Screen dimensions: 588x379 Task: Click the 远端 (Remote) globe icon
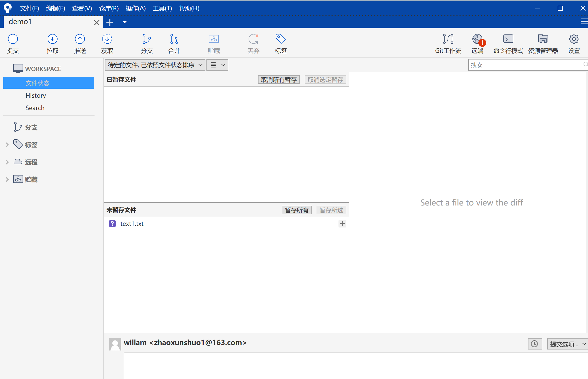(x=477, y=39)
